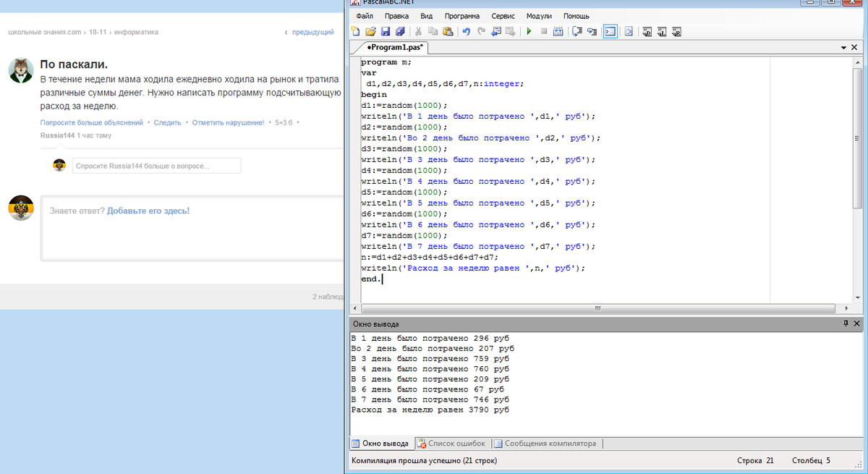Paste from clipboard using the toolbar icon
Image resolution: width=868 pixels, height=474 pixels.
pyautogui.click(x=448, y=31)
